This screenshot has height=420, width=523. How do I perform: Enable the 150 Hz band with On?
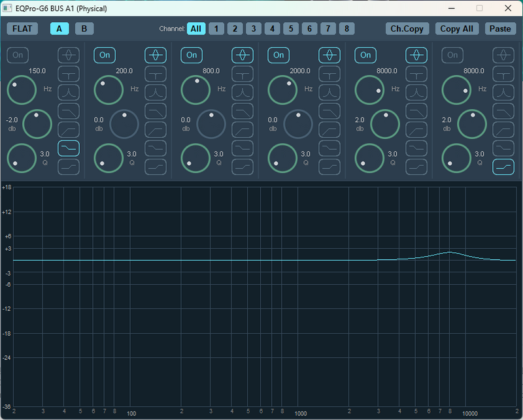pos(18,55)
